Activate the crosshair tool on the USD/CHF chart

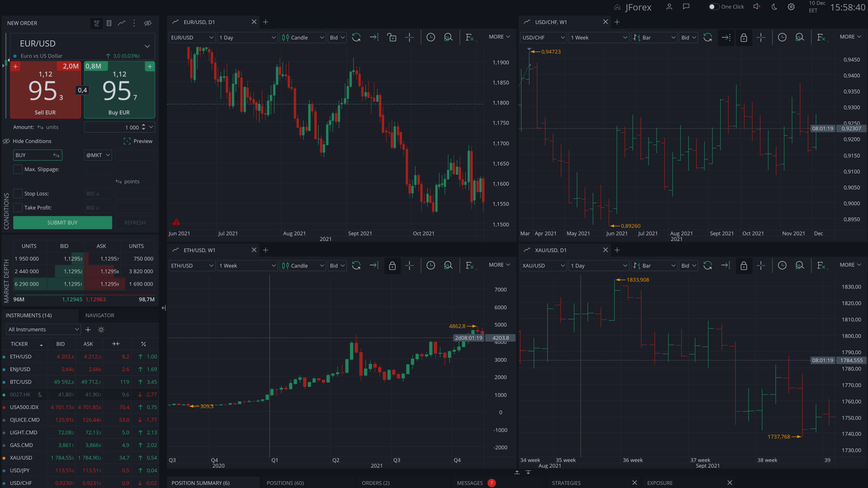(761, 38)
